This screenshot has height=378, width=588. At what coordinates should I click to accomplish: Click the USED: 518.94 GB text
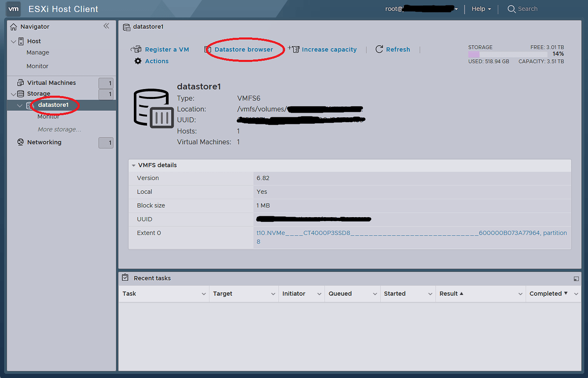[x=489, y=61]
